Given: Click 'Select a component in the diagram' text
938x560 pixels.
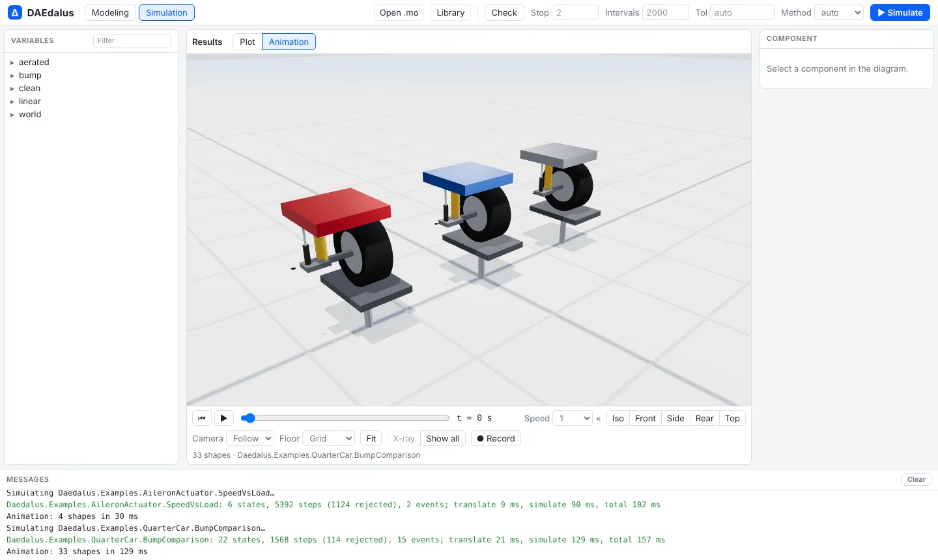Looking at the screenshot, I should point(837,68).
